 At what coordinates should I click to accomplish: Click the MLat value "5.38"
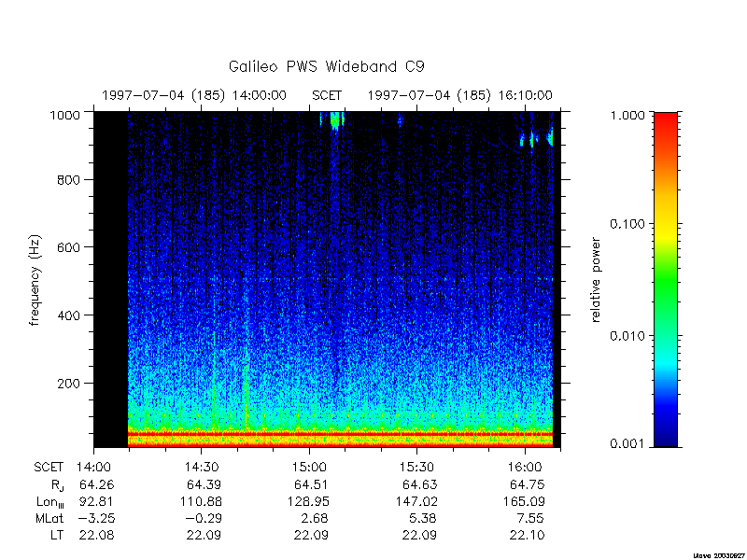click(423, 518)
